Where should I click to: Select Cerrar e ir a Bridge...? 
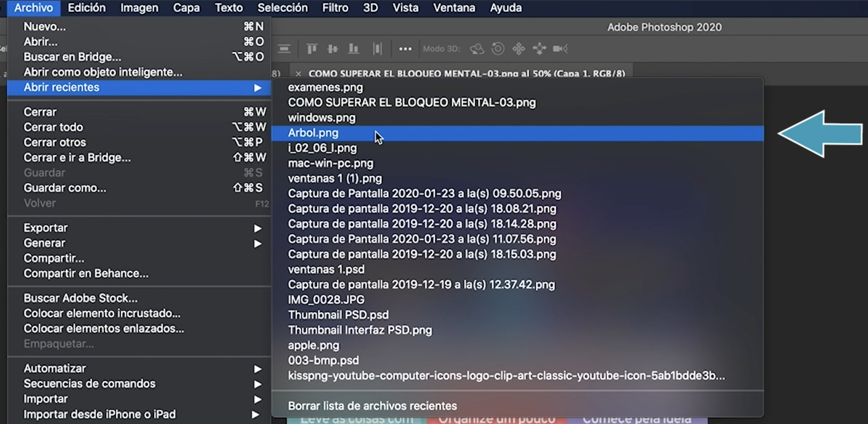tap(139, 157)
